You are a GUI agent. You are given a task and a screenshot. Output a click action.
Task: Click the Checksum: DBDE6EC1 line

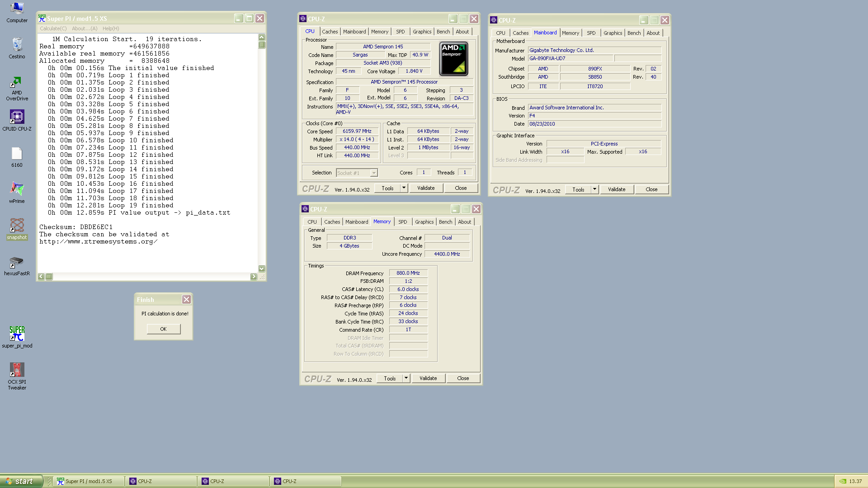76,227
